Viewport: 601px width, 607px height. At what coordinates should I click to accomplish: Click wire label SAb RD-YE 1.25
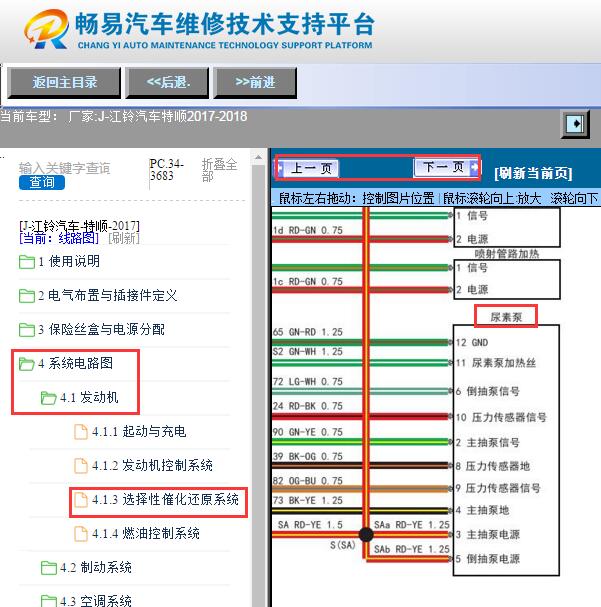[412, 549]
